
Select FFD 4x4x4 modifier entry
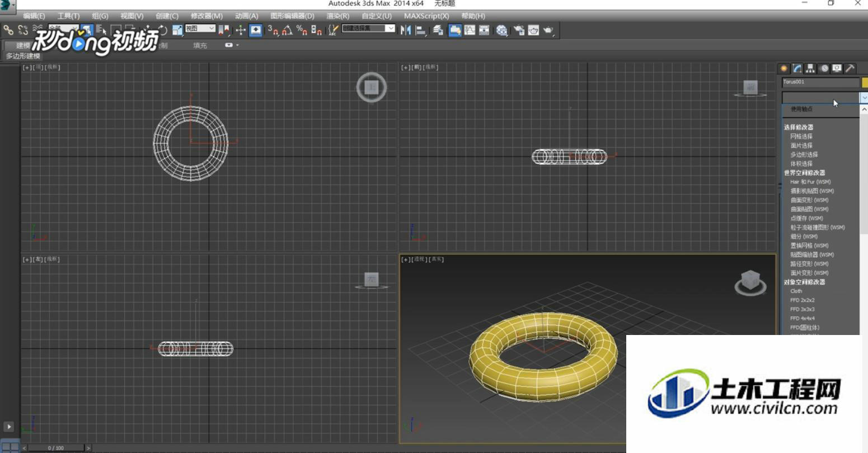803,319
